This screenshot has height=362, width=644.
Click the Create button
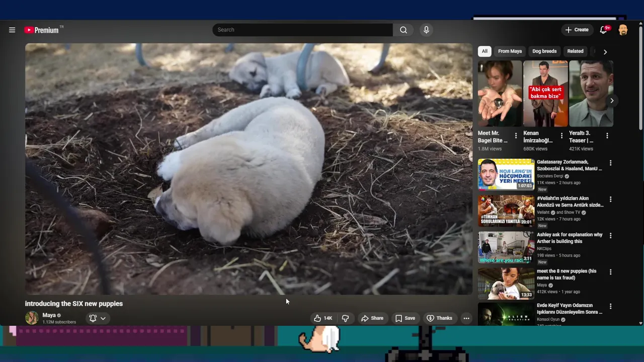pos(577,30)
